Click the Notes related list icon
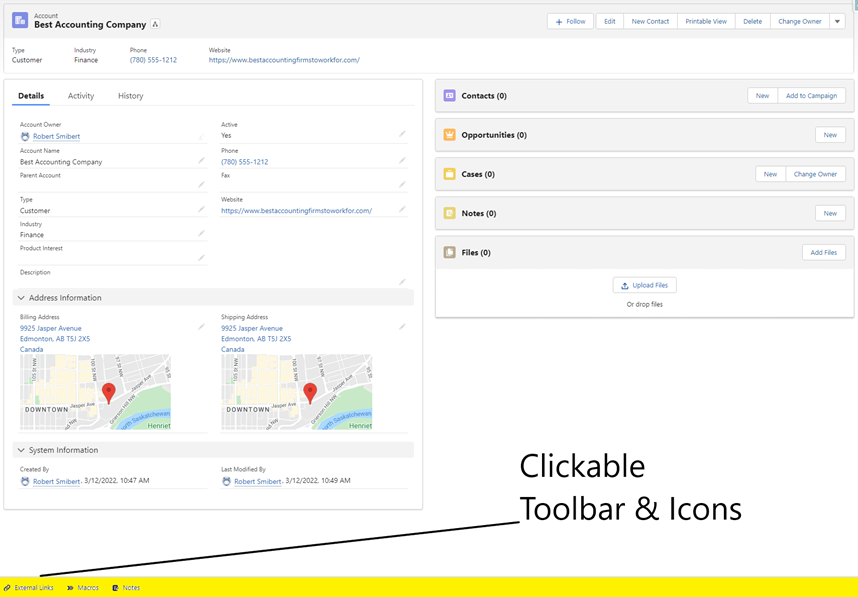 pyautogui.click(x=449, y=213)
